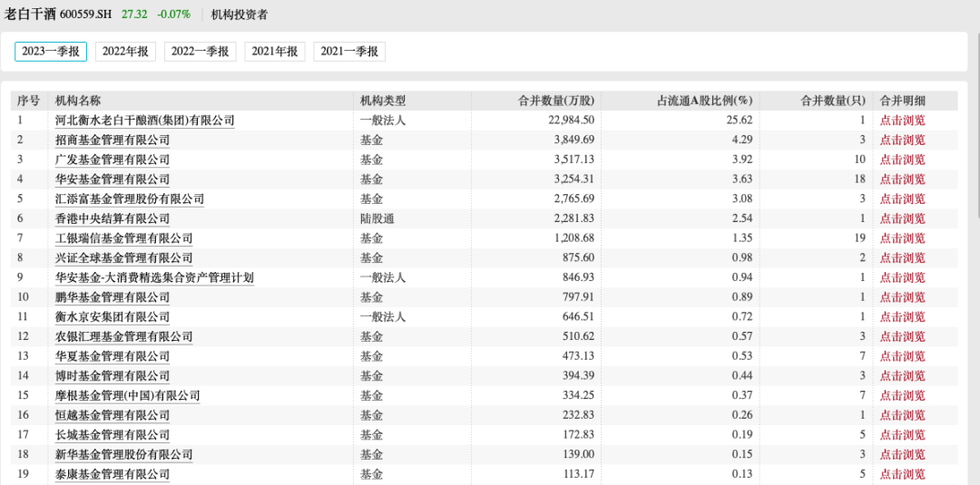Open 汇添富基金管理股份有限公司 link
The width and height of the screenshot is (980, 485).
(x=130, y=199)
